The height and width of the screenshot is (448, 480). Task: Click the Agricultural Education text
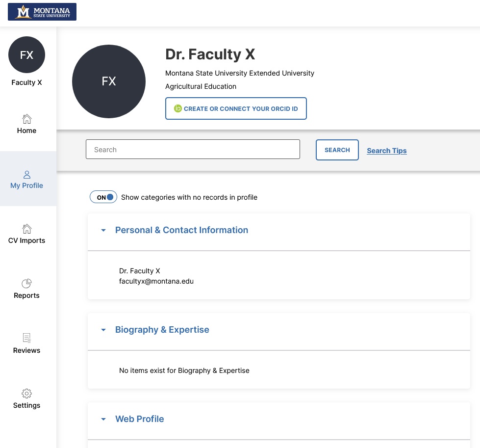[201, 86]
